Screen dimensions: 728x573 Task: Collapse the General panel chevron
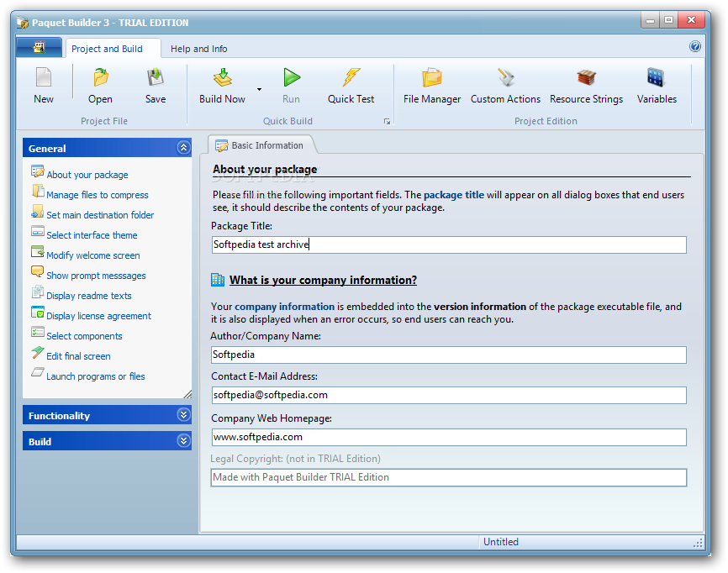(183, 148)
